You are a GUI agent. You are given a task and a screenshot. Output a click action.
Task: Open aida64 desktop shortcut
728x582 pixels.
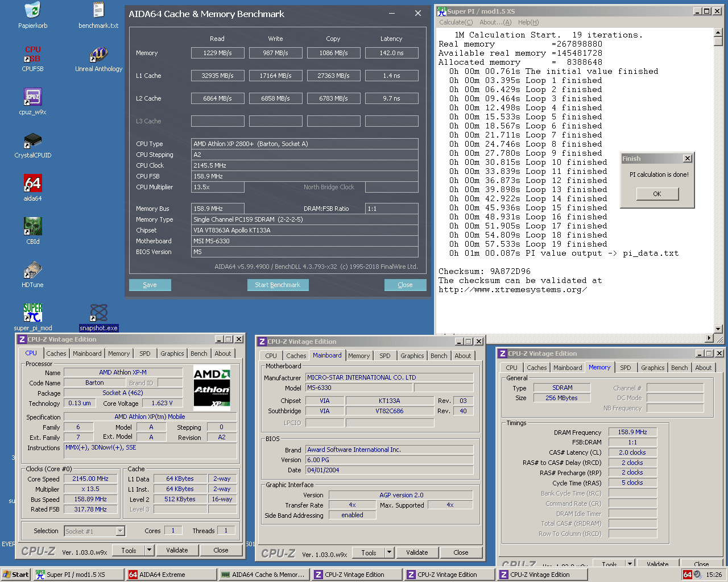tap(33, 188)
